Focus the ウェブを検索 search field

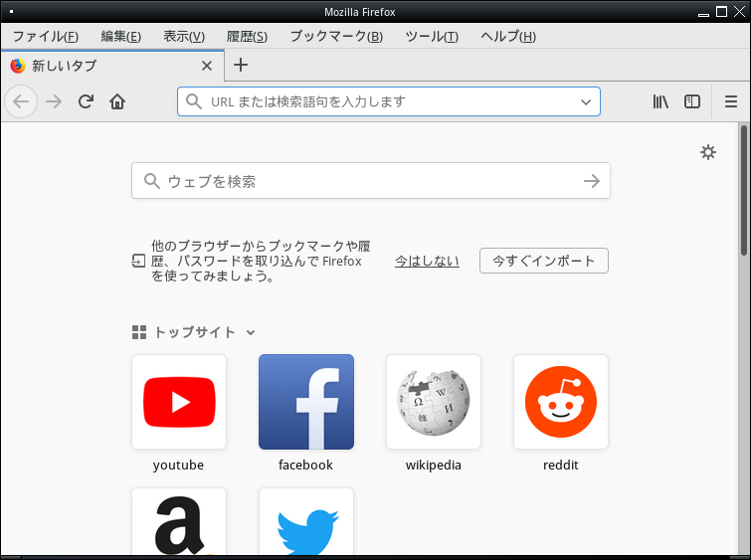pyautogui.click(x=371, y=181)
